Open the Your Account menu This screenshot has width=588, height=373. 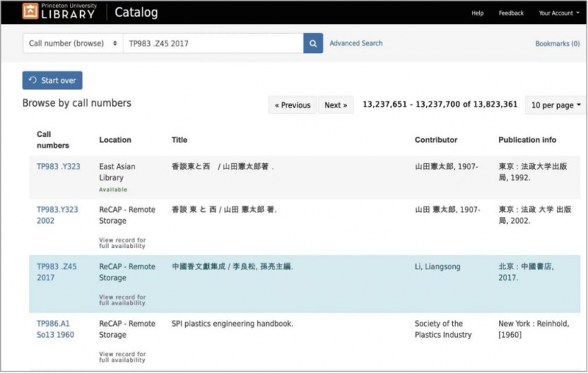556,13
